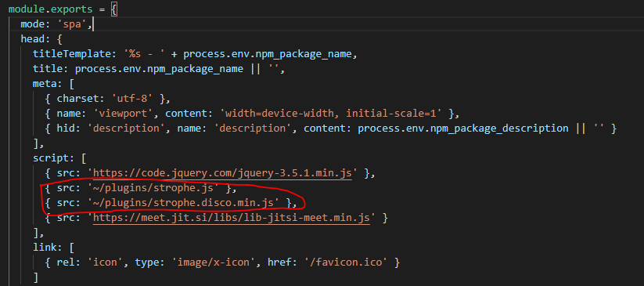
Task: Click the 'icon' string value
Action: click(105, 262)
